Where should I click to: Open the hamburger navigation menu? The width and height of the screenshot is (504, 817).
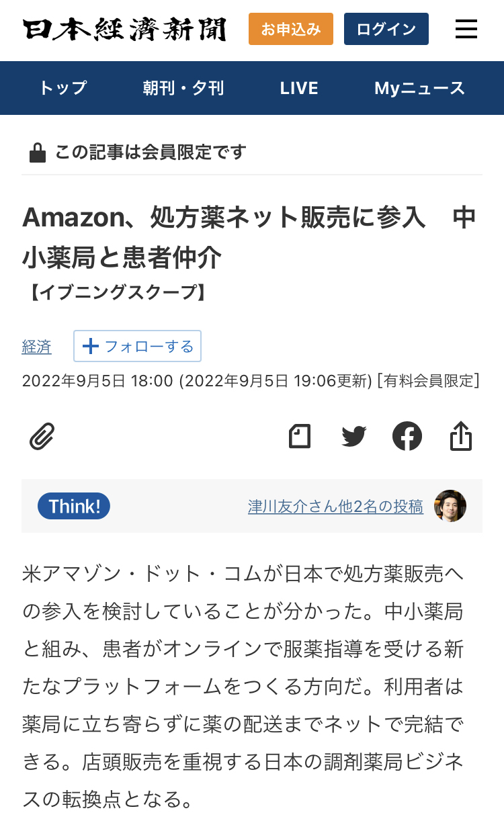tap(466, 29)
